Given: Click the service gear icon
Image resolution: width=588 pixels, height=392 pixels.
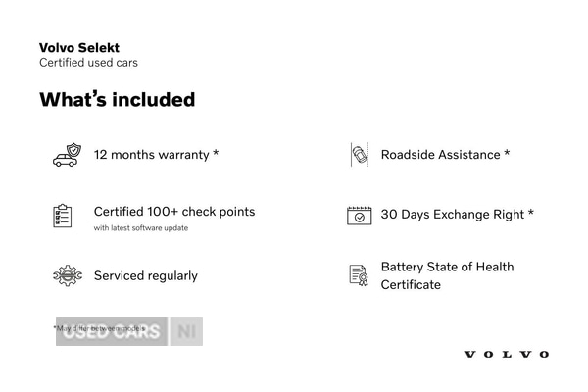Looking at the screenshot, I should [67, 276].
